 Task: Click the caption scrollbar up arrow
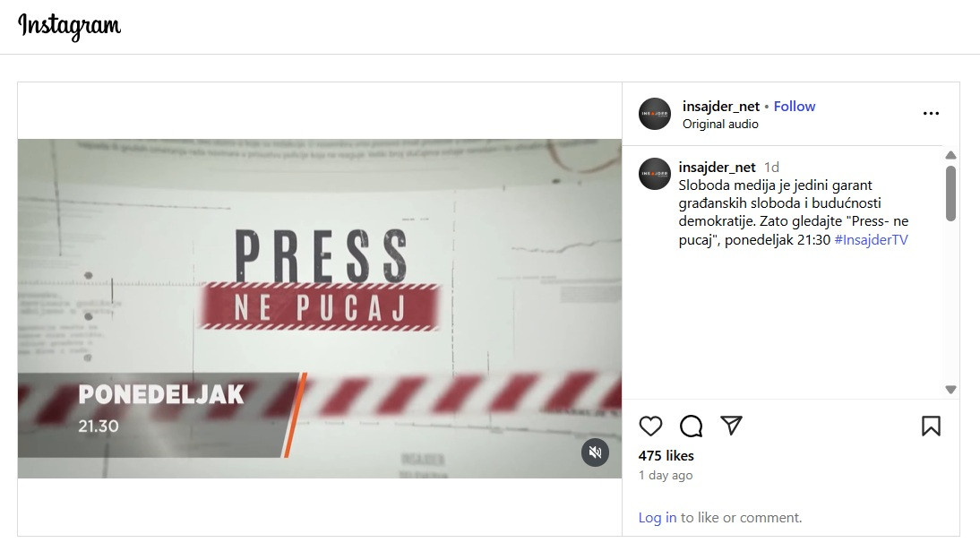pos(950,155)
